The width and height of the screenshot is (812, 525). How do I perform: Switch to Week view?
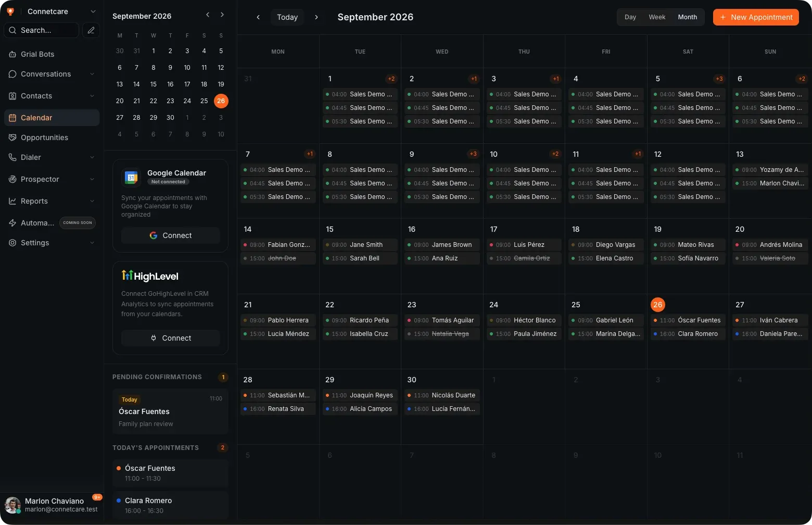(657, 17)
